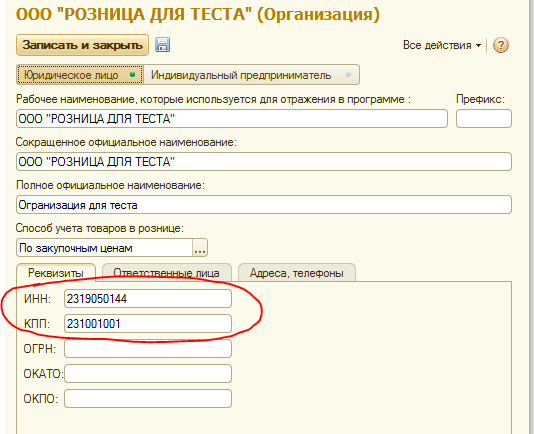Focus the empty ОКАТО field
The image size is (534, 434).
tap(148, 374)
